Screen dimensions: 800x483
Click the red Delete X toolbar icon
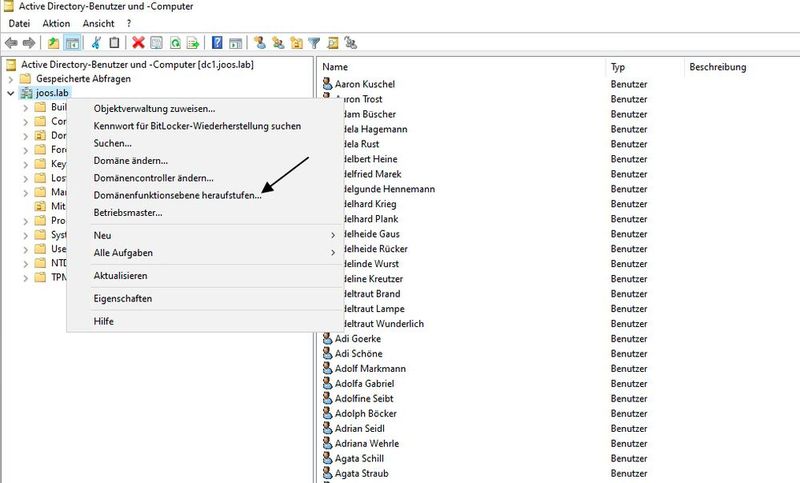pyautogui.click(x=138, y=43)
